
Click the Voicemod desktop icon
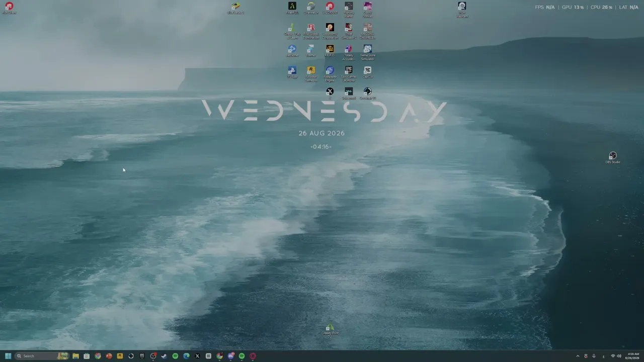pos(349,94)
